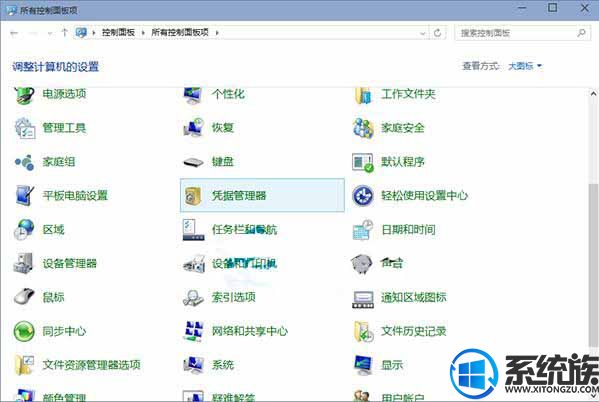Open the 鼠标 mouse settings icon
The width and height of the screenshot is (599, 402).
pos(24,297)
